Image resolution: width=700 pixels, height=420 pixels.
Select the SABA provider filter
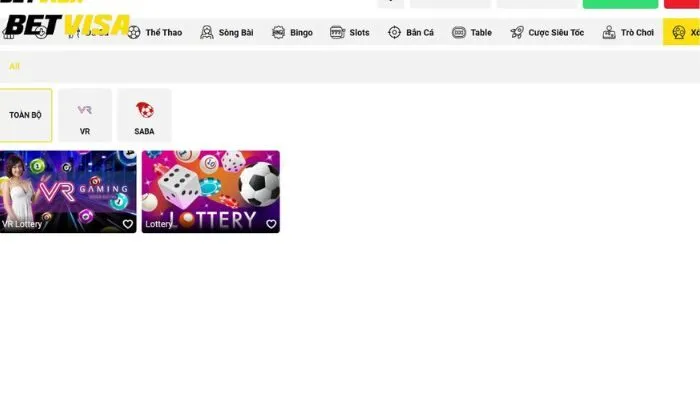pos(144,115)
